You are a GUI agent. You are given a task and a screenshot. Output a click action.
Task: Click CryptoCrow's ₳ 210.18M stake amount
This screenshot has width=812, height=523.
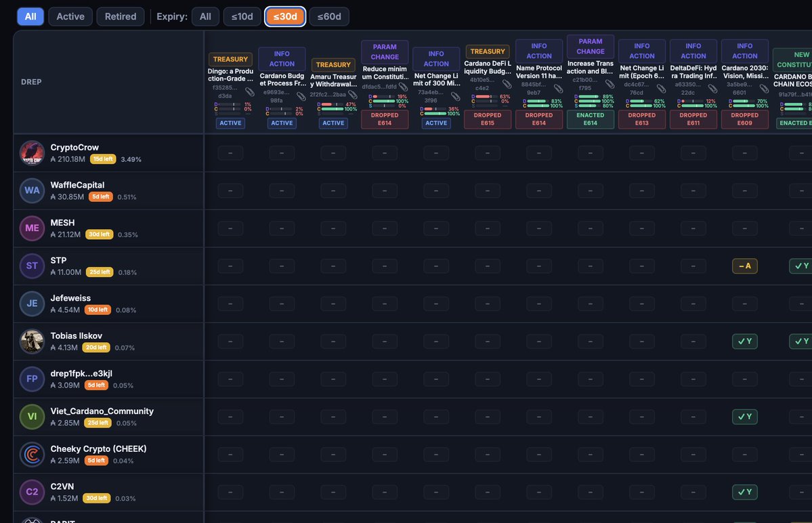(x=68, y=159)
